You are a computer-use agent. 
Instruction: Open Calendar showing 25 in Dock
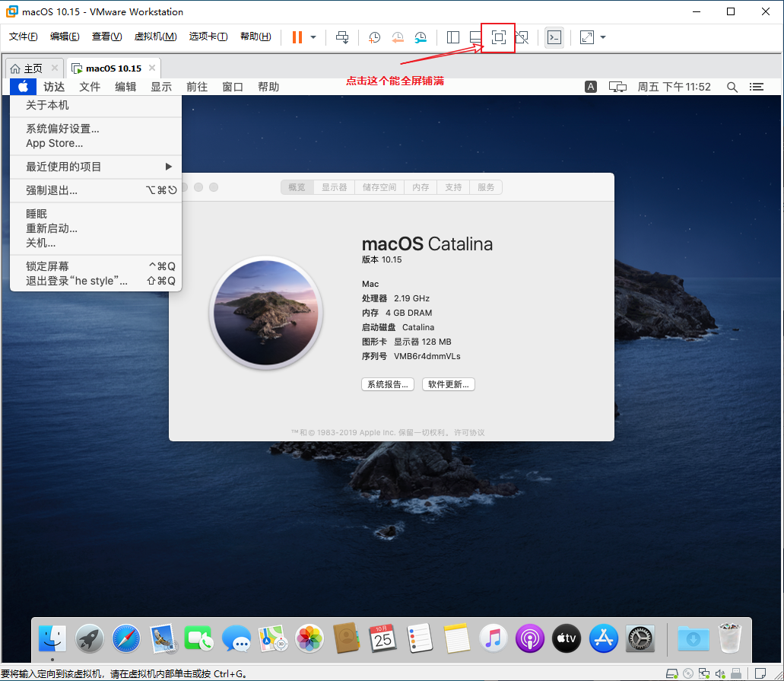(383, 638)
